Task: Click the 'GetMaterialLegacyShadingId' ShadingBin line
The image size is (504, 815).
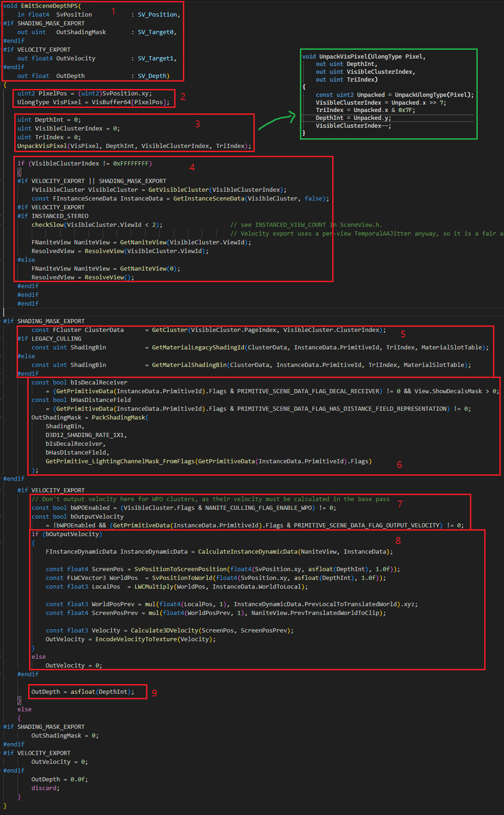Action: pos(260,348)
